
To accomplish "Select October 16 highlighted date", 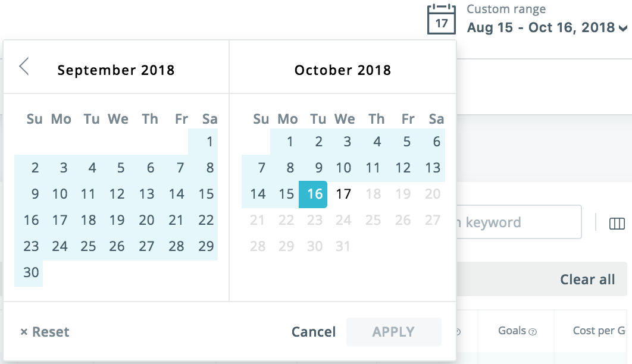I will 314,194.
